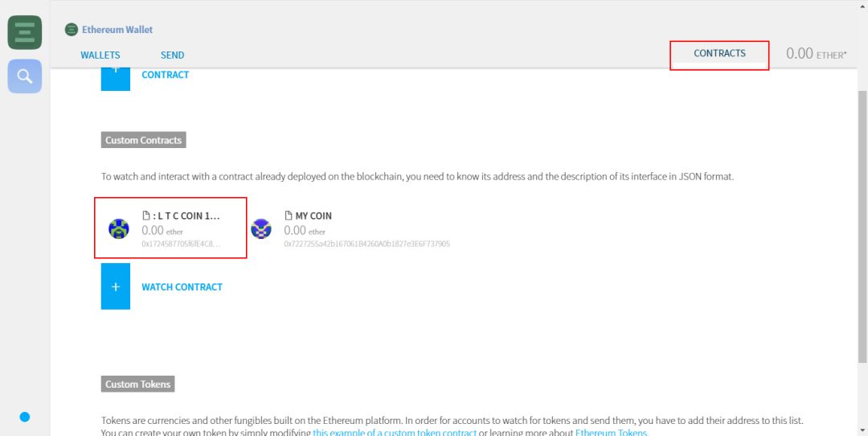868x436 pixels.
Task: Open the L T C COIN identicon avatar
Action: [118, 228]
